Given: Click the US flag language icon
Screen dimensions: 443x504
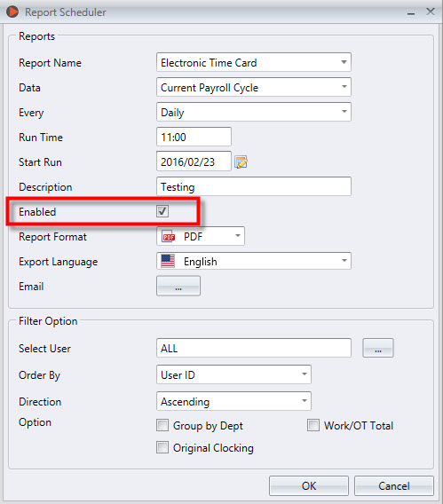Looking at the screenshot, I should tap(168, 261).
